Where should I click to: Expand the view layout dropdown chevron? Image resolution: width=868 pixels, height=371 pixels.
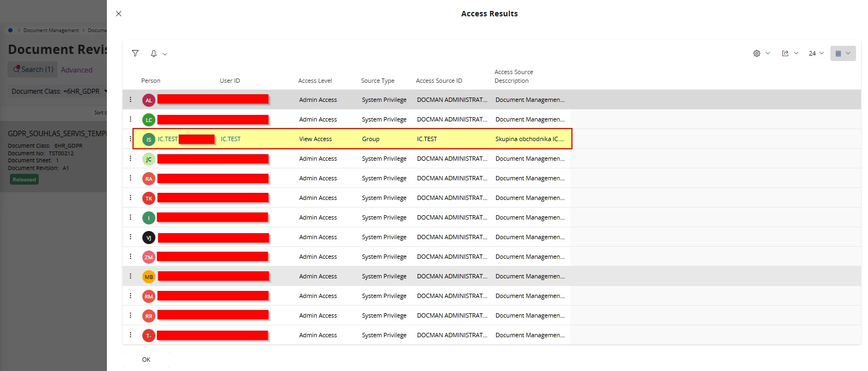pyautogui.click(x=848, y=53)
